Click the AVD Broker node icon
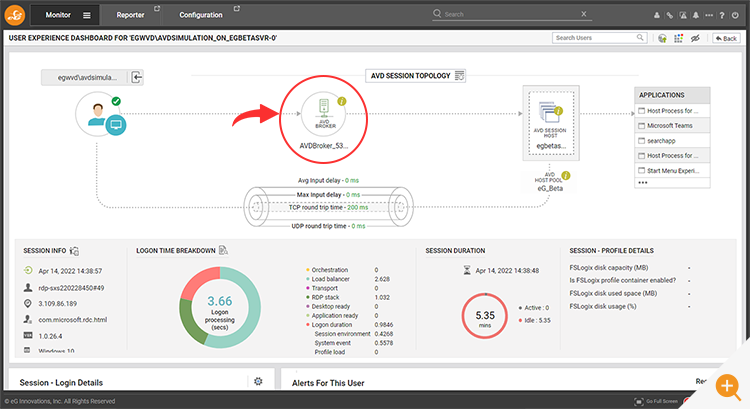This screenshot has height=409, width=750. (x=324, y=114)
